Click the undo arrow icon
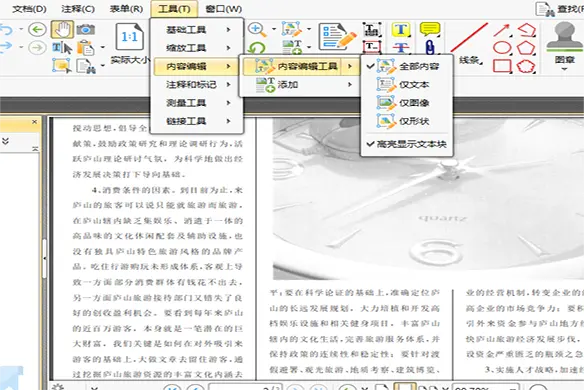This screenshot has width=584, height=390. click(x=6, y=29)
